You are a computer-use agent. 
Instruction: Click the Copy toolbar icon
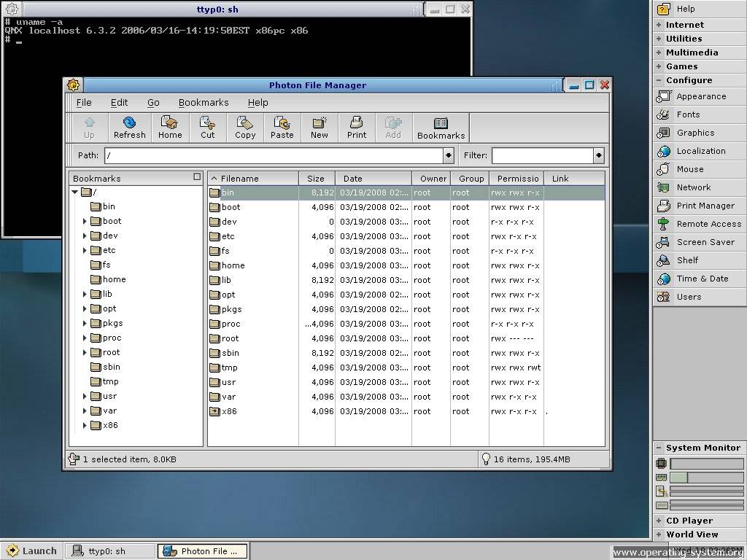coord(245,128)
